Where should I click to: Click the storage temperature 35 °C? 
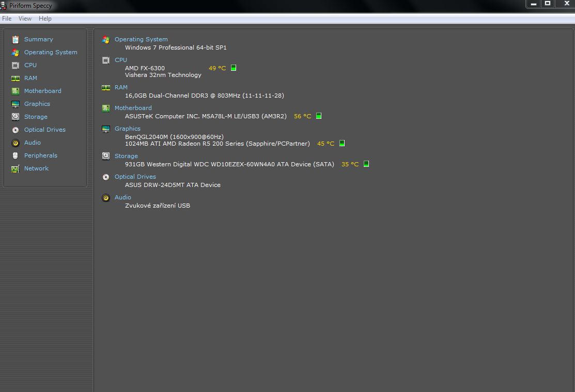[350, 164]
